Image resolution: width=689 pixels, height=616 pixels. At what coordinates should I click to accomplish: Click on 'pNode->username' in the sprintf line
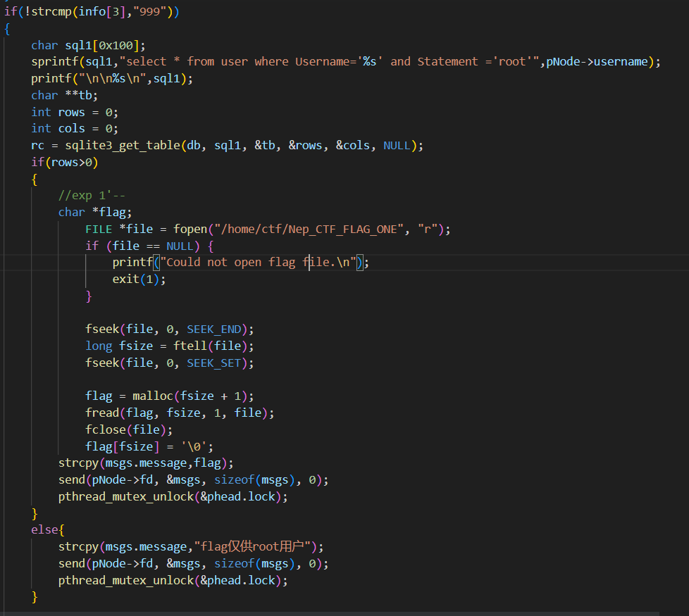[x=597, y=61]
